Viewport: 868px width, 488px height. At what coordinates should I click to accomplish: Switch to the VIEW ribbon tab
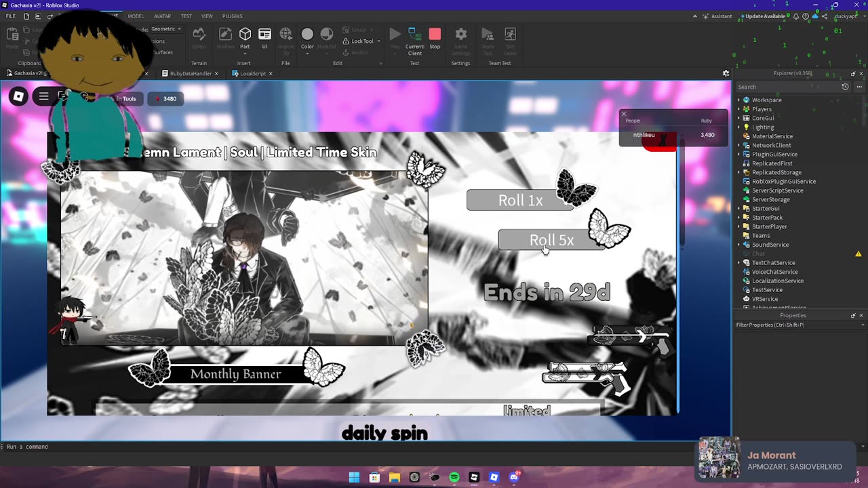point(207,16)
